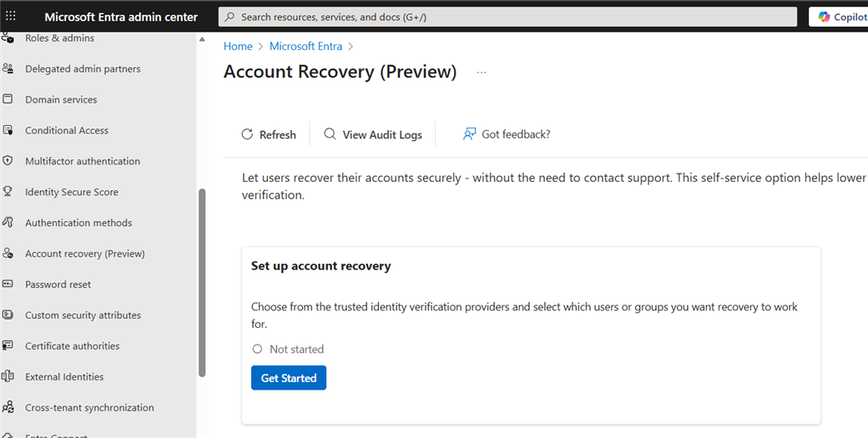Select the Not started status circle
The image size is (868, 438).
(x=257, y=349)
